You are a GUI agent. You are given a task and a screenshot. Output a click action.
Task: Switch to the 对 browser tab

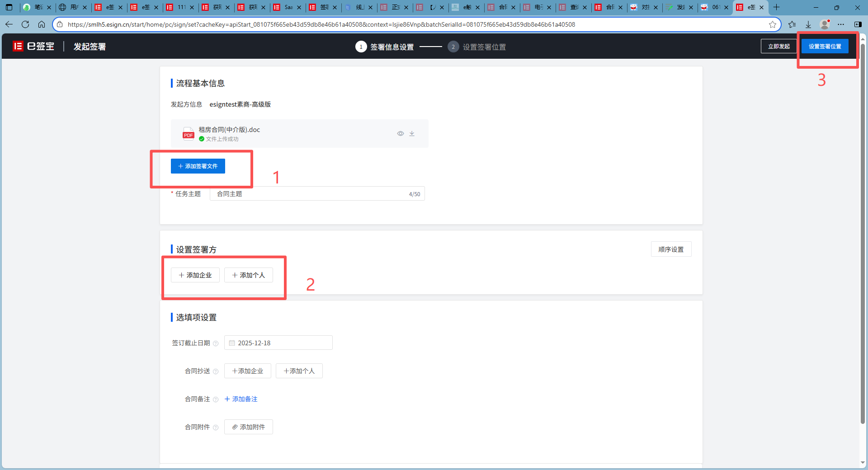click(x=645, y=7)
